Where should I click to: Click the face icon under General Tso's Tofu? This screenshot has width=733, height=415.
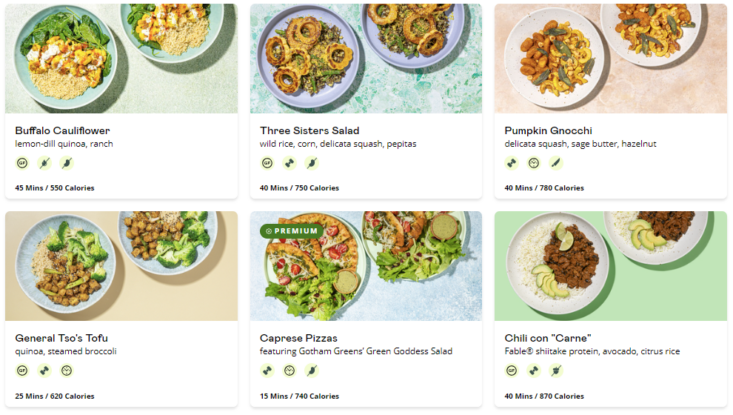point(66,370)
